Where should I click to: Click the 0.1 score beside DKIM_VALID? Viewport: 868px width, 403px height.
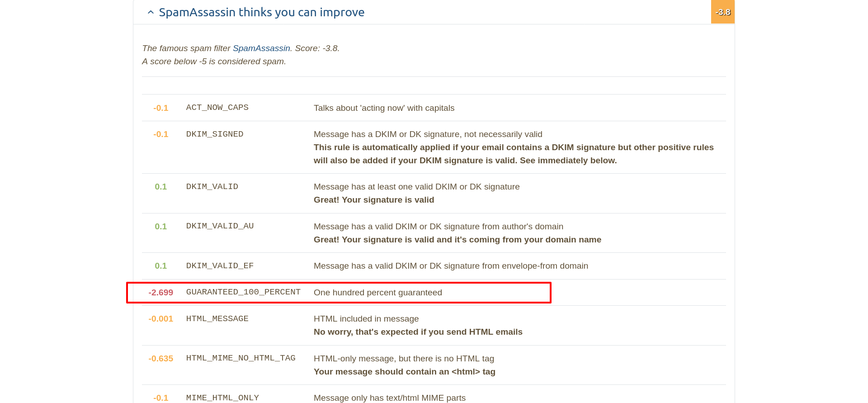coord(161,187)
